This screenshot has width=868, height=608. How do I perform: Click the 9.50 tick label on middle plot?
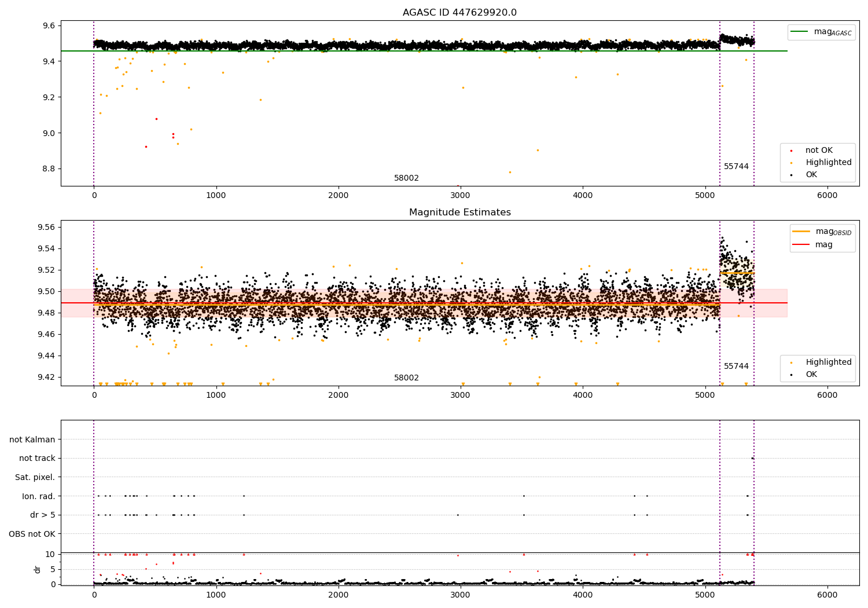tap(46, 291)
